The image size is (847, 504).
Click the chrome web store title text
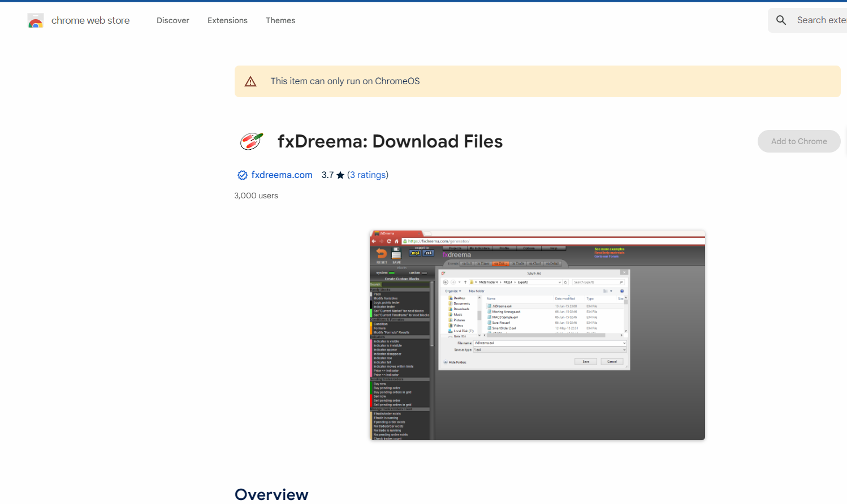pos(90,20)
